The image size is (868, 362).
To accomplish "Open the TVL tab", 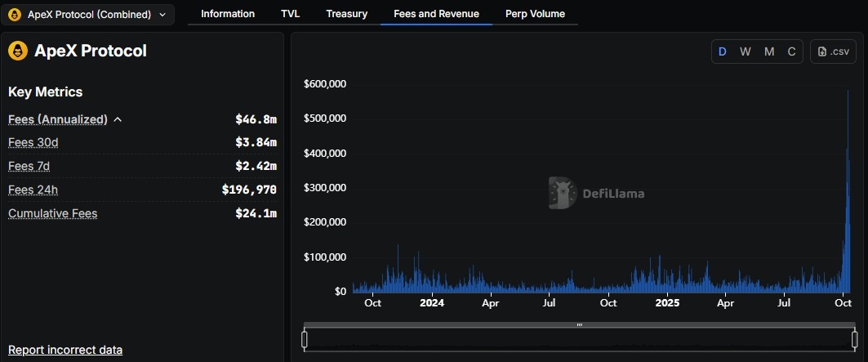I will (x=290, y=14).
